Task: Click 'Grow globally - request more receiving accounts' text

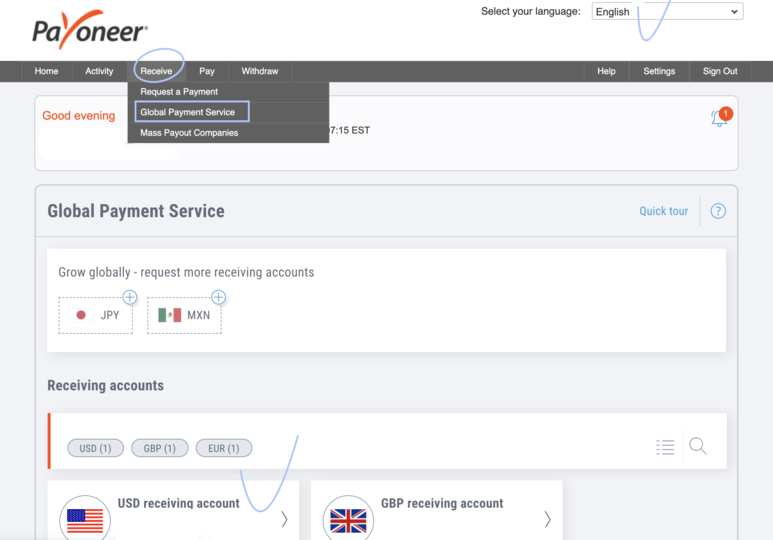Action: pyautogui.click(x=186, y=272)
